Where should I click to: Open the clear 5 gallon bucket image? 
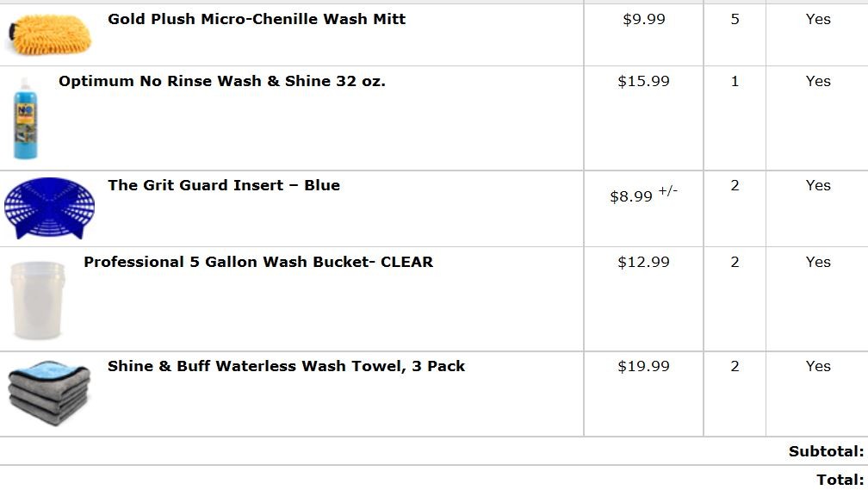click(38, 300)
